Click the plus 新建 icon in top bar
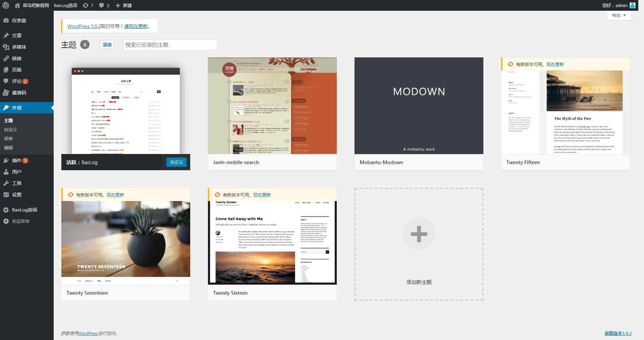 118,5
